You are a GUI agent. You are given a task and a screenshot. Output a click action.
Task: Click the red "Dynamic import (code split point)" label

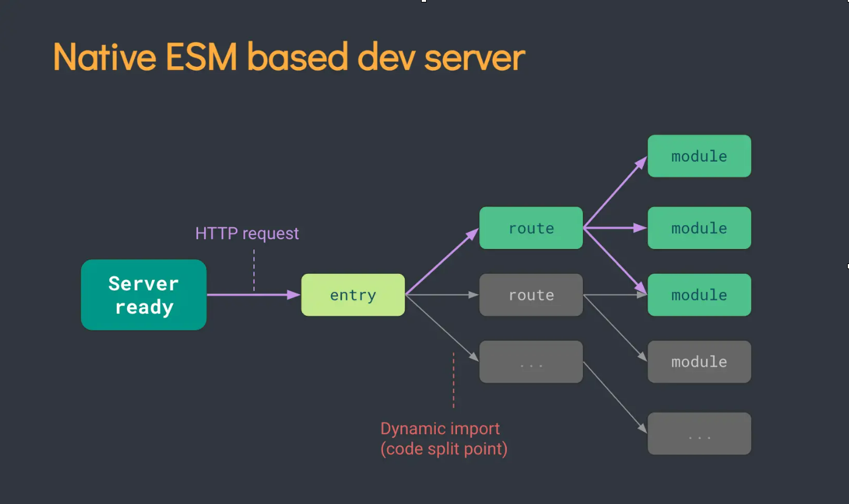click(x=444, y=439)
